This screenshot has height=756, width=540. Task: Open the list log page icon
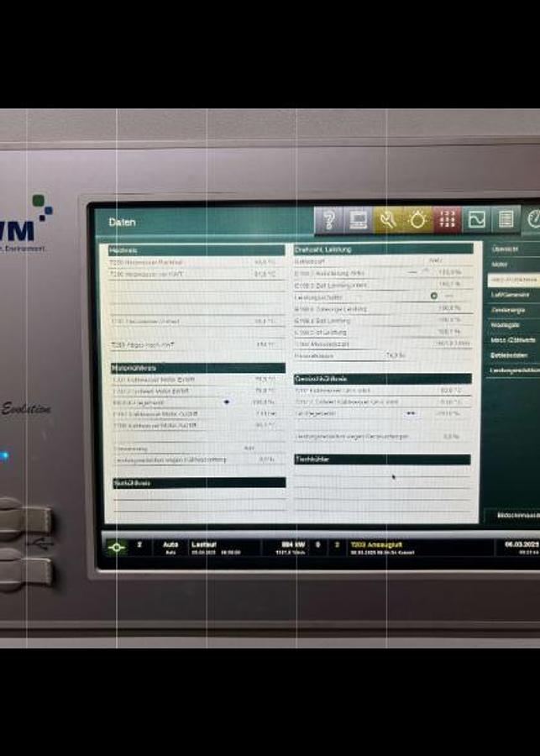point(506,219)
